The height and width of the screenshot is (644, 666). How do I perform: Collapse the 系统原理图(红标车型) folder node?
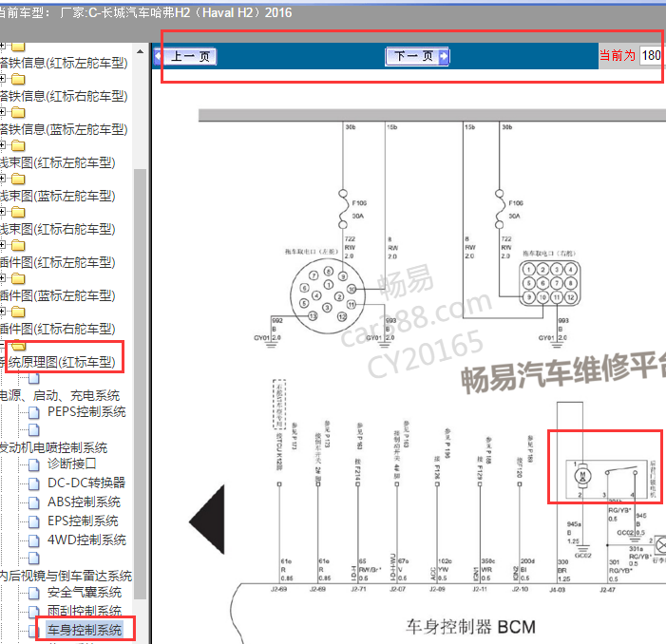tap(3, 344)
